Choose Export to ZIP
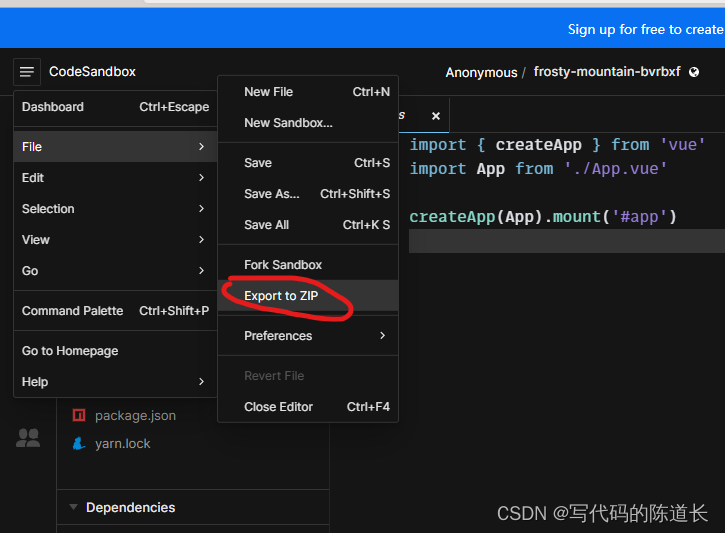The height and width of the screenshot is (533, 725). click(308, 295)
